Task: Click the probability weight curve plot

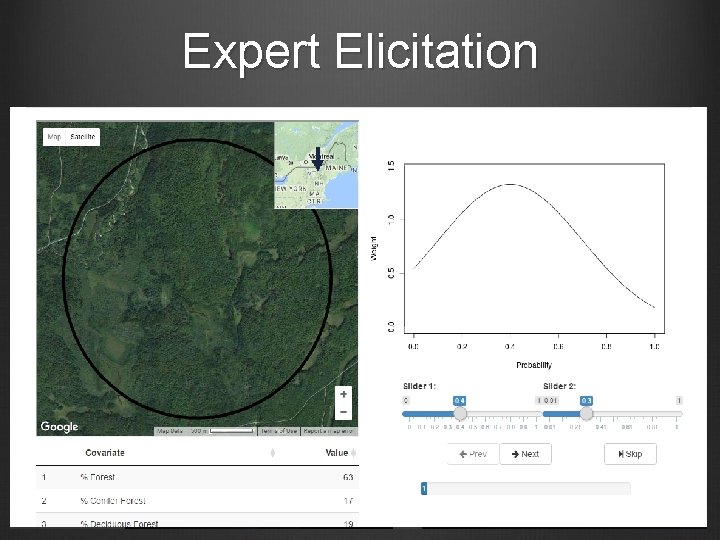Action: (534, 248)
